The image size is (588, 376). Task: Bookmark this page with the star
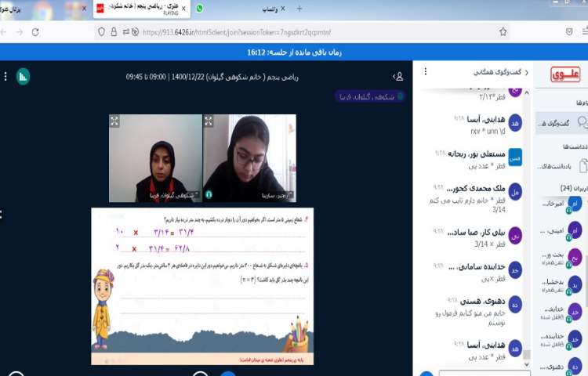pyautogui.click(x=503, y=32)
